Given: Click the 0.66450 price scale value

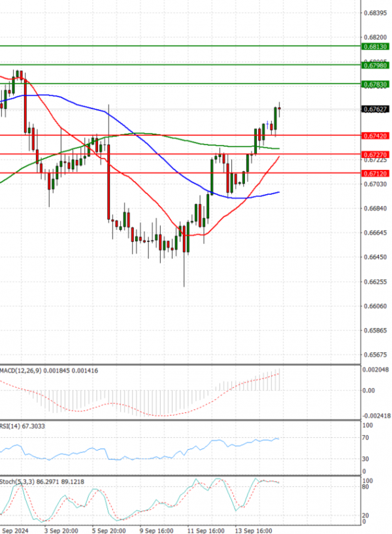Looking at the screenshot, I should 375,257.
